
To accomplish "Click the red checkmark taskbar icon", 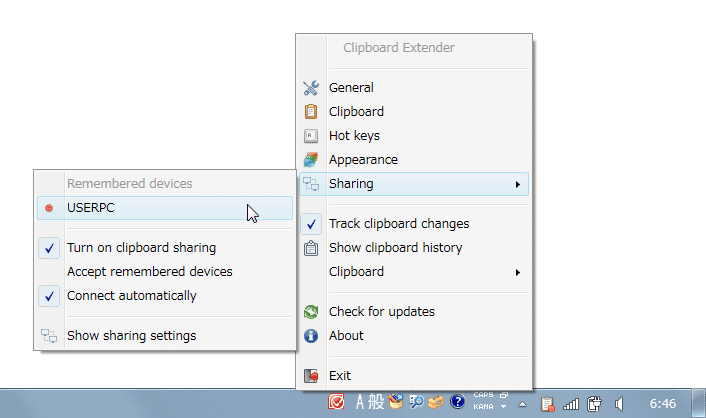I will [x=336, y=401].
